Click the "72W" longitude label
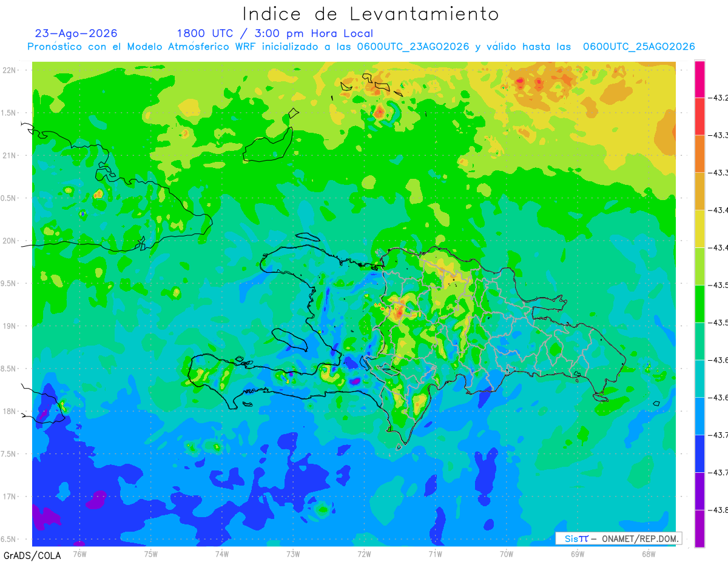This screenshot has height=562, width=728. click(364, 554)
